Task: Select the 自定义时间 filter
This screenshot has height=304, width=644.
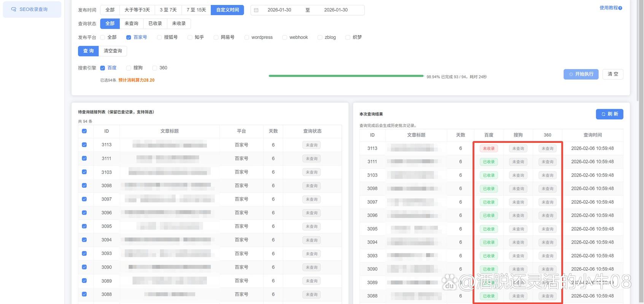Action: pos(227,10)
